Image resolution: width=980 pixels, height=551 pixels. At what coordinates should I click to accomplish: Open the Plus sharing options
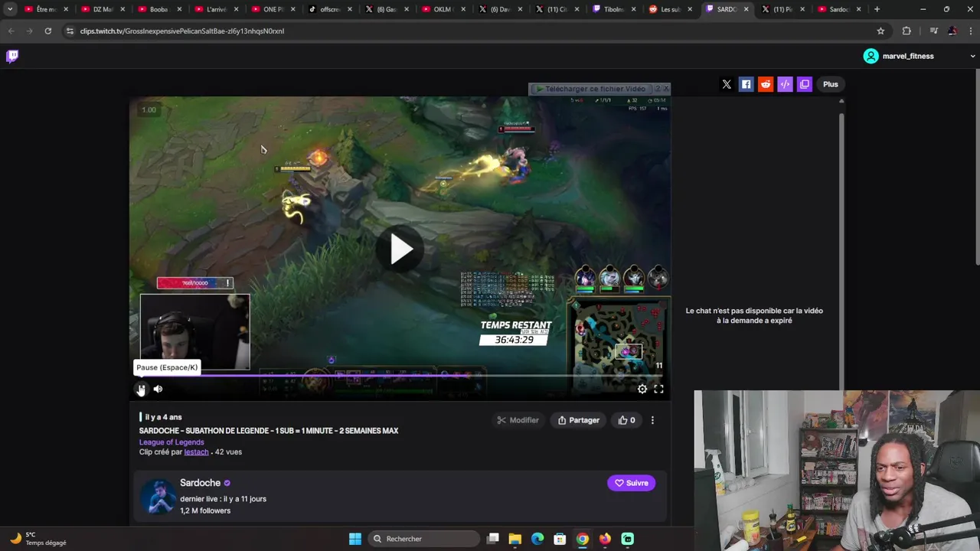[x=831, y=84]
